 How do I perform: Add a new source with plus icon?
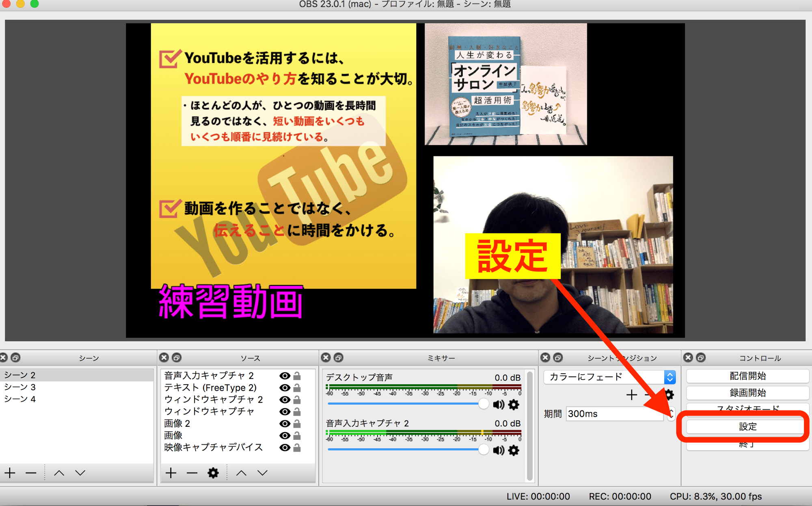pos(171,473)
